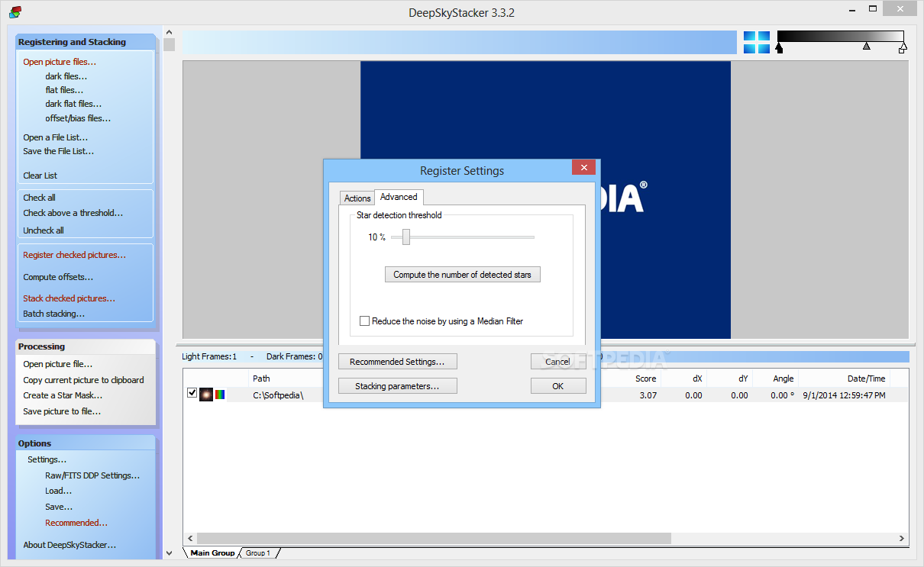This screenshot has height=567, width=924.
Task: Click Open picture files link
Action: (x=60, y=62)
